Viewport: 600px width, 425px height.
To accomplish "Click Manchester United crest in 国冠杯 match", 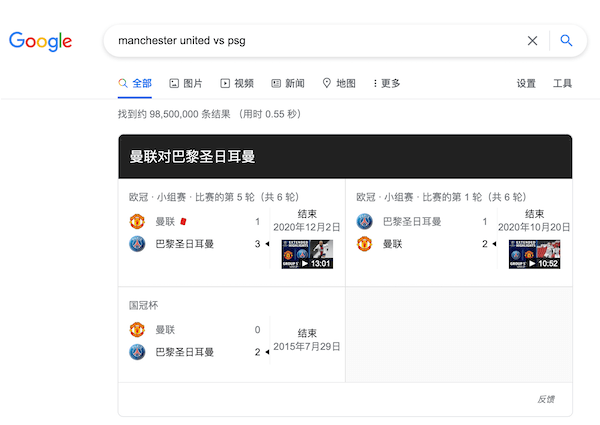I will pos(137,330).
